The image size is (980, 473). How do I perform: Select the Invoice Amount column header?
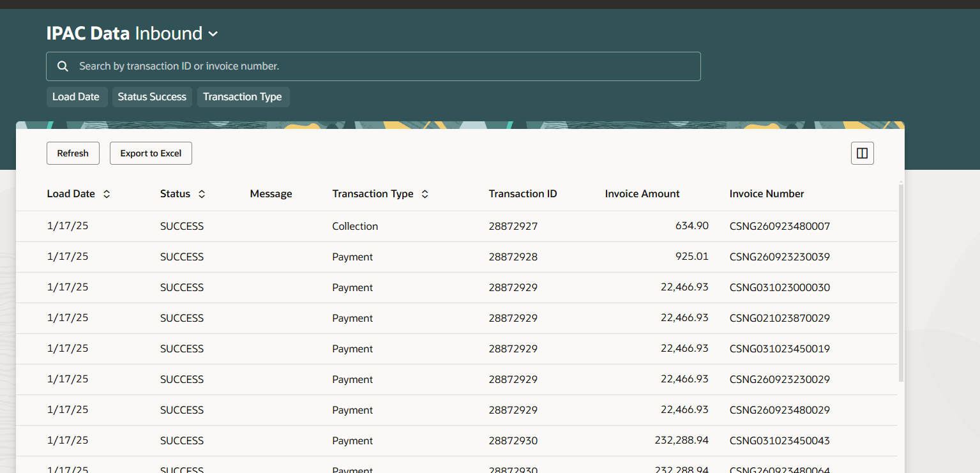[x=642, y=193]
